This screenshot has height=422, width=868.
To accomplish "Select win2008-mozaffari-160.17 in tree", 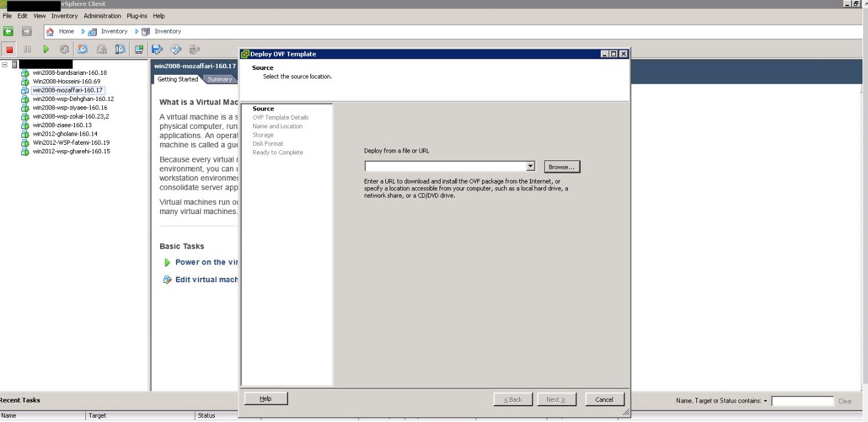I will pos(68,91).
